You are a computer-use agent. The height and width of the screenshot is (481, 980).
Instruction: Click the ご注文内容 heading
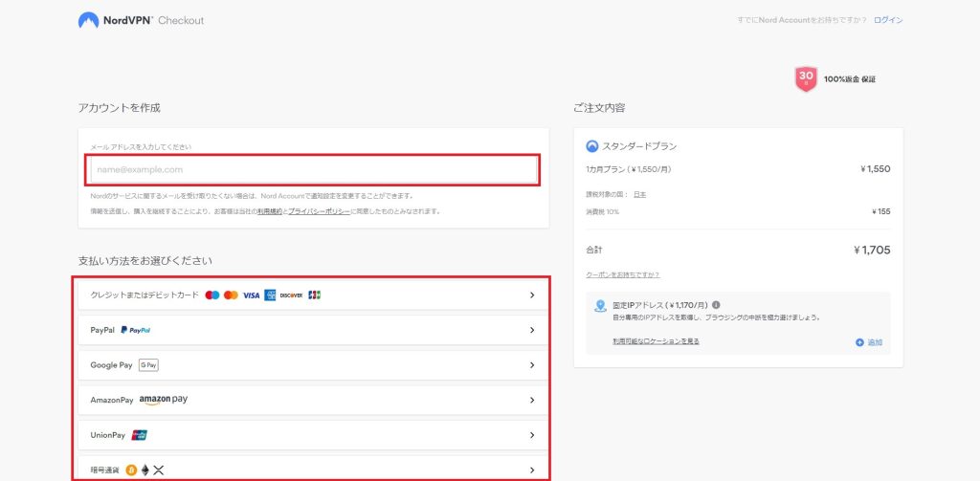tap(599, 107)
